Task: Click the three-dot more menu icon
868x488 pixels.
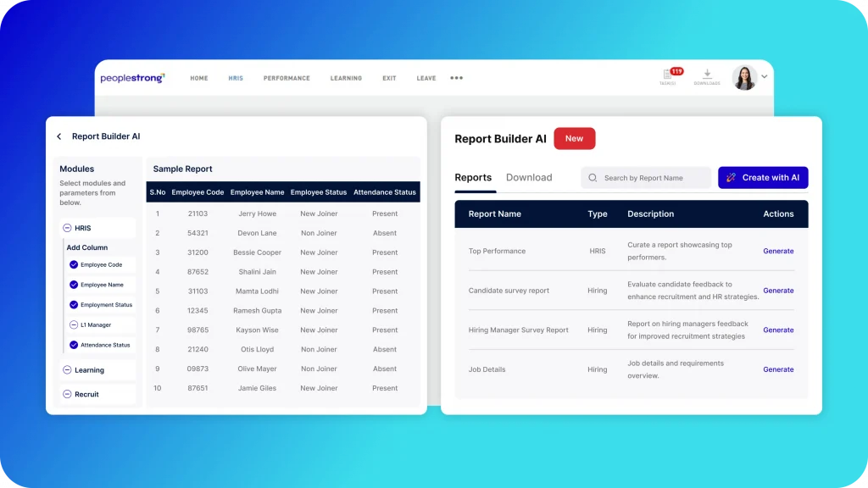Action: [456, 78]
